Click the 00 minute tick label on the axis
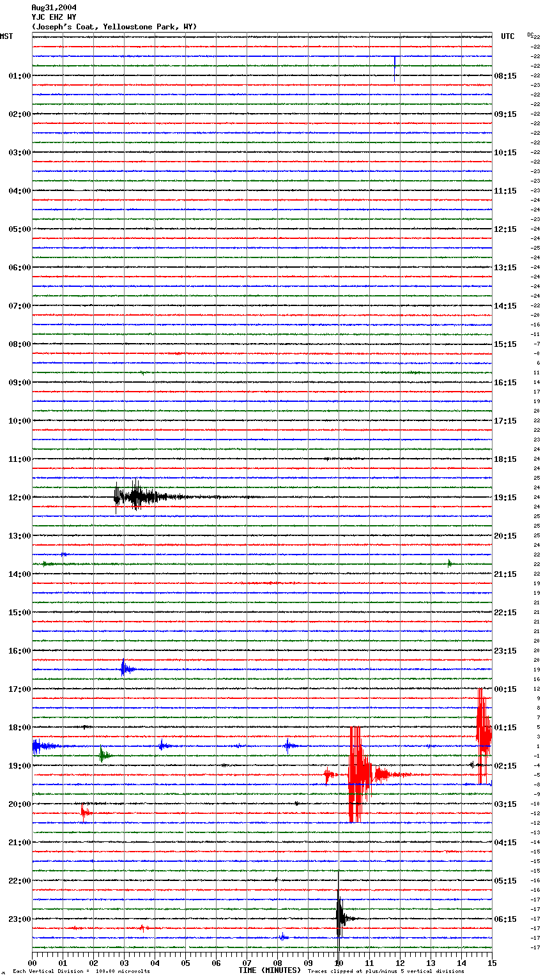543x980 pixels. 32,962
